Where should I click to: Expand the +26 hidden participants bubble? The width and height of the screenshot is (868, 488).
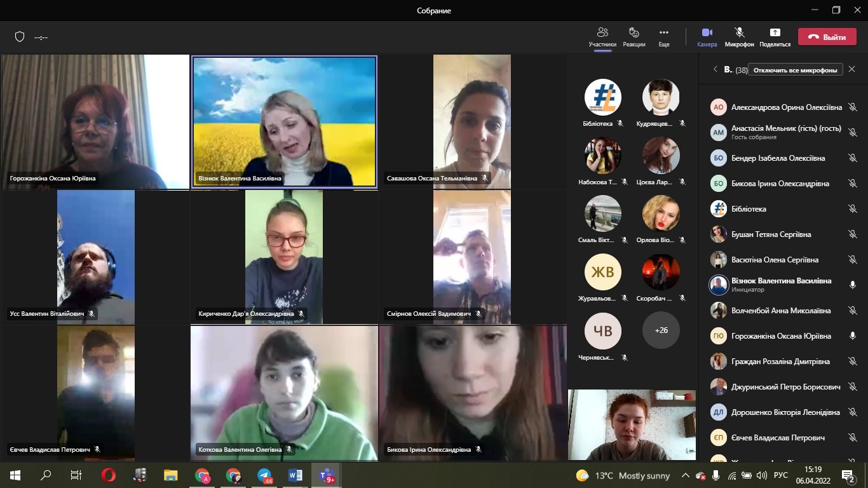click(661, 330)
